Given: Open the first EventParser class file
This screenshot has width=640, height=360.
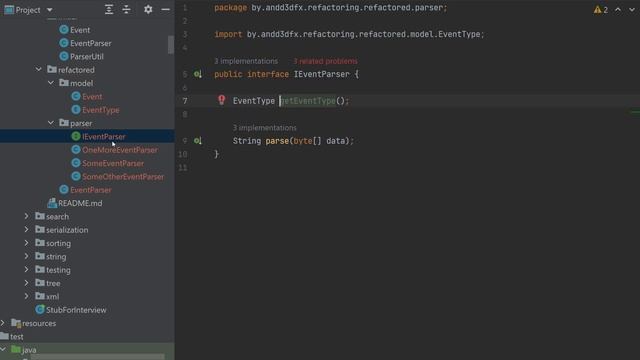Looking at the screenshot, I should (91, 43).
